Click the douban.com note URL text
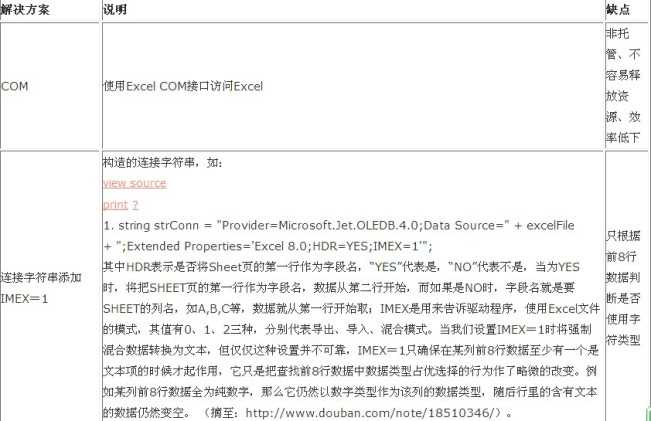Image resolution: width=651 pixels, height=421 pixels. [x=373, y=413]
